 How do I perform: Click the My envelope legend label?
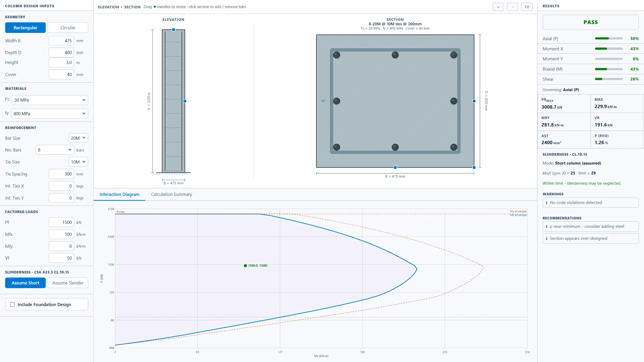518,211
